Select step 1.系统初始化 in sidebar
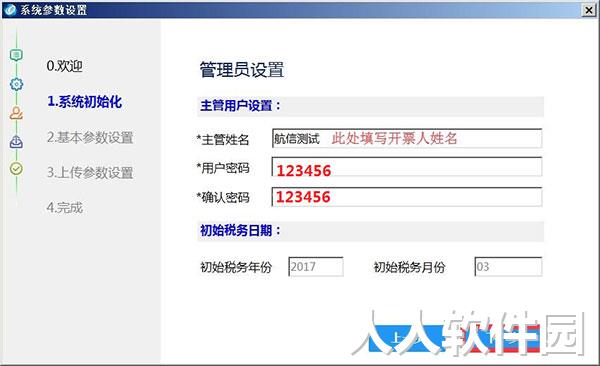 click(x=84, y=102)
